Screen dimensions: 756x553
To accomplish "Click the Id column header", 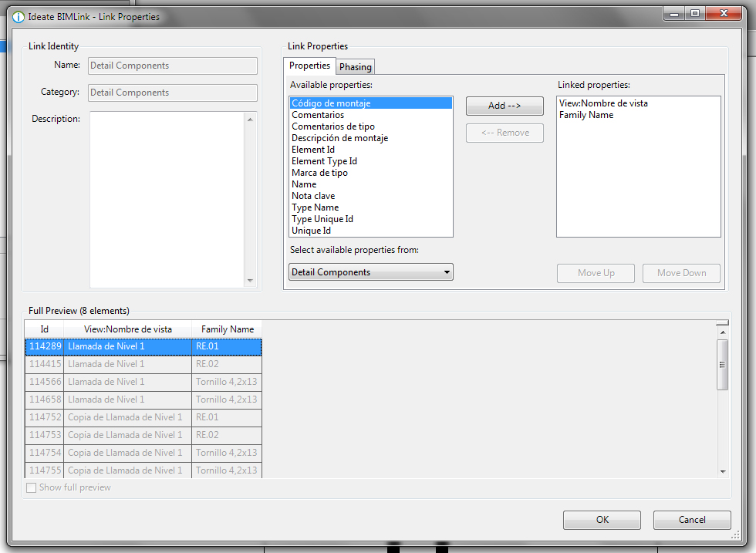I will (45, 329).
